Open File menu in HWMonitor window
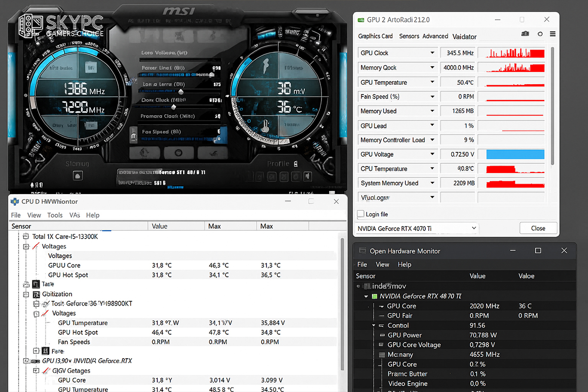588x392 pixels. point(16,215)
